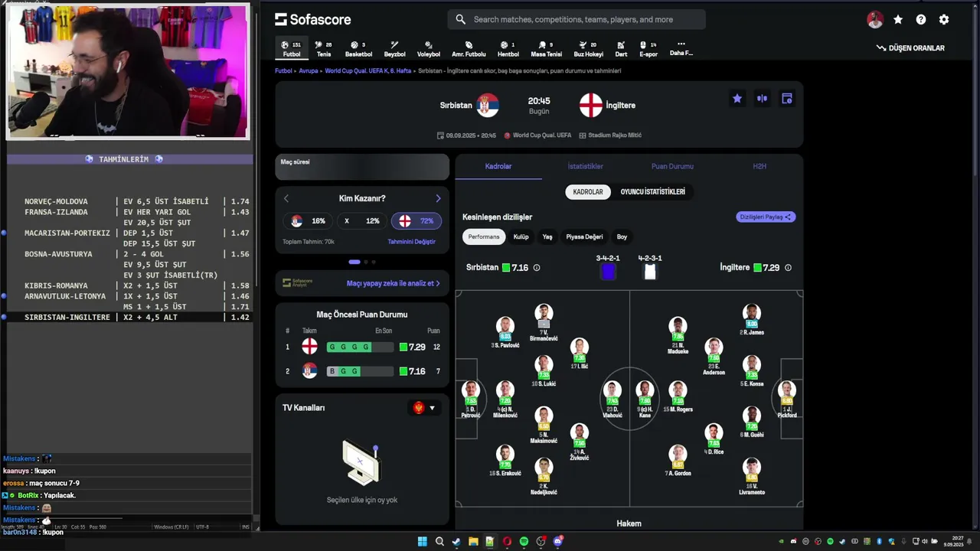
Task: Open the settings gear icon
Action: 944,20
